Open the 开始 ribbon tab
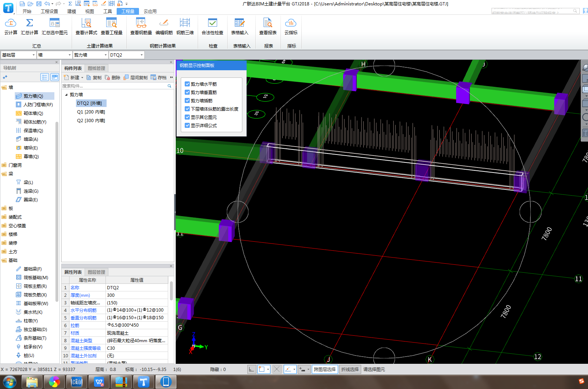This screenshot has width=588, height=389. (x=27, y=12)
